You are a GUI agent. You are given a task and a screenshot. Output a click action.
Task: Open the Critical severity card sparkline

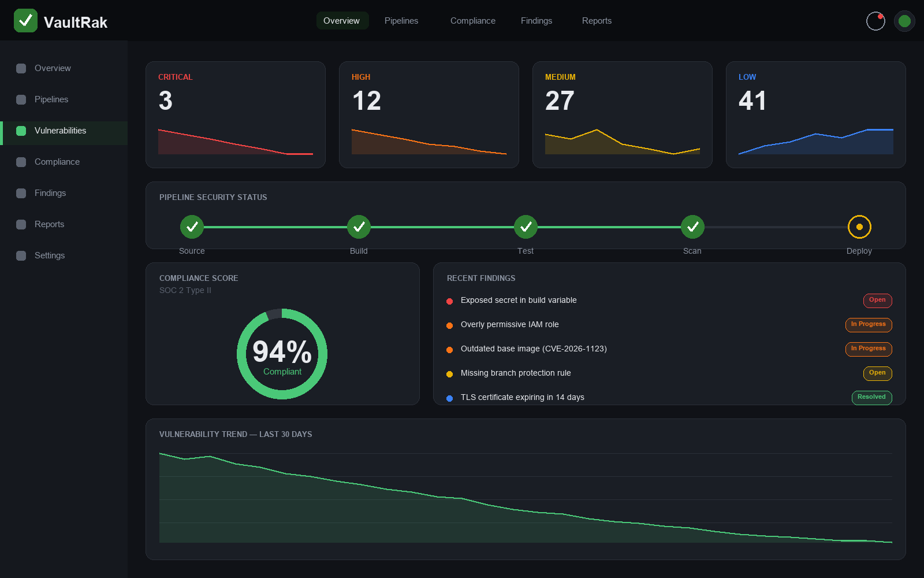coord(236,142)
